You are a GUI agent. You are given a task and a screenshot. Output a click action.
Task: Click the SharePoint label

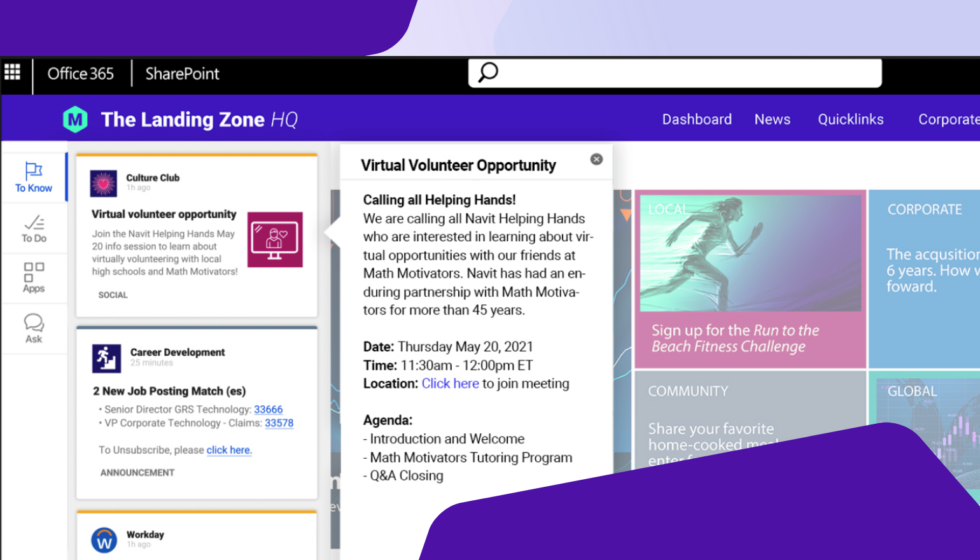(x=182, y=74)
